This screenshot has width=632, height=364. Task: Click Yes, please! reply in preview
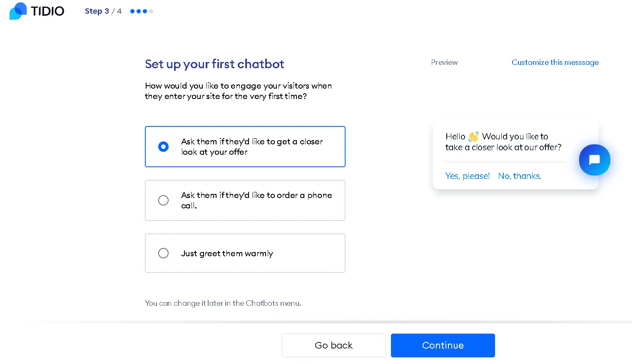[x=467, y=176]
